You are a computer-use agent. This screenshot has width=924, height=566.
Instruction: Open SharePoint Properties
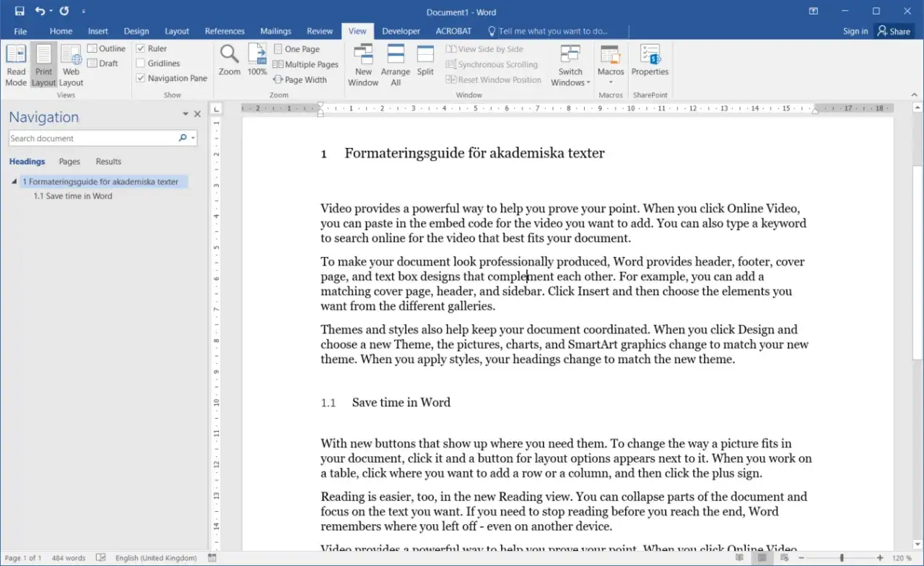pyautogui.click(x=650, y=61)
